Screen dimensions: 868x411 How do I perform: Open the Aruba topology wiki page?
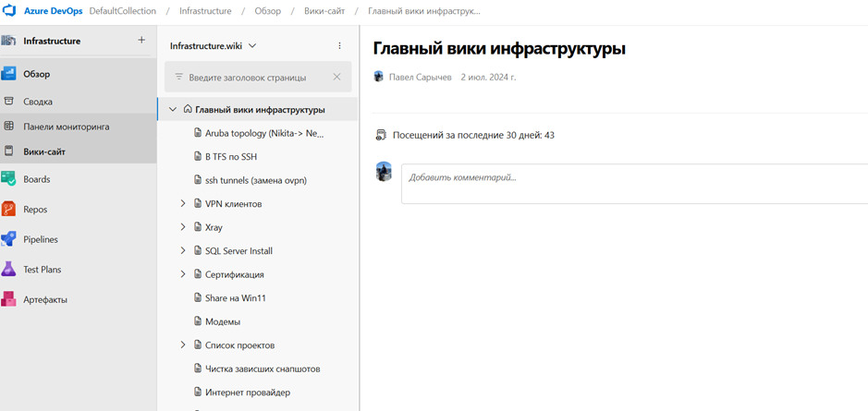264,133
